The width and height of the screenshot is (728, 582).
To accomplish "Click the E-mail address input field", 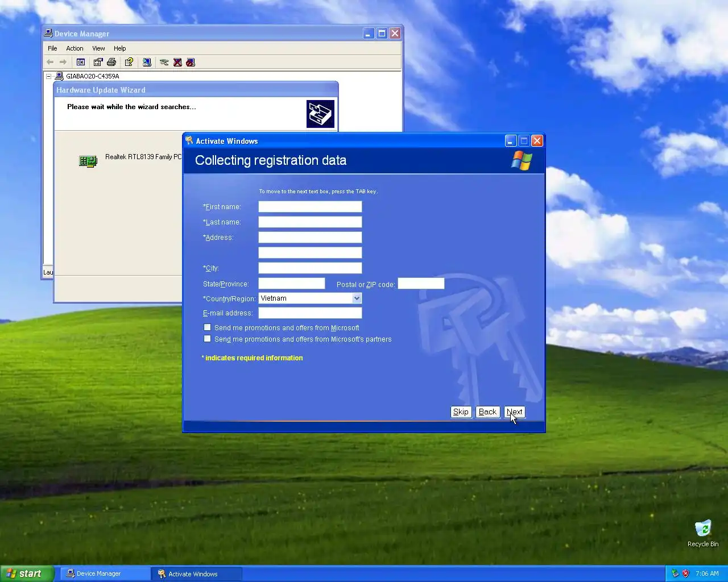I will click(x=310, y=313).
